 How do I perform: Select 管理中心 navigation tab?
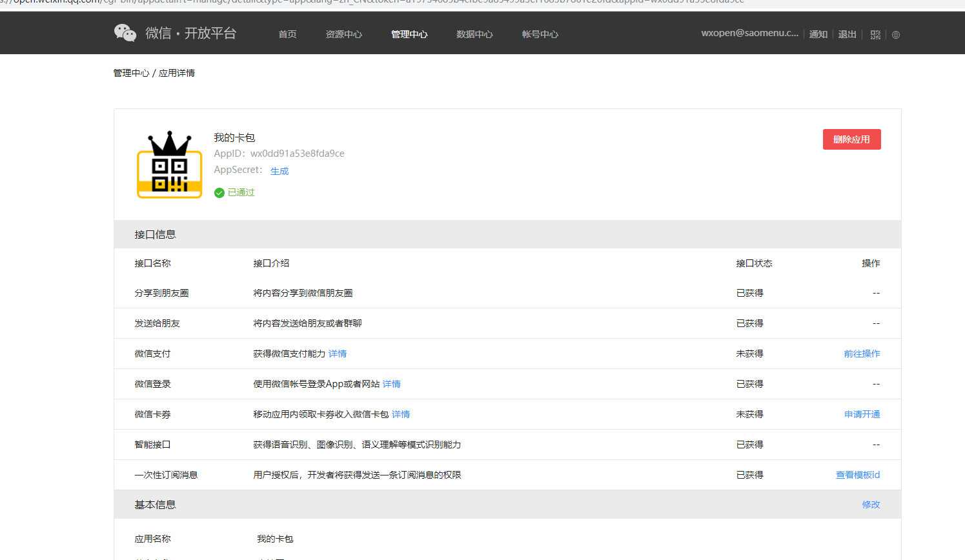(409, 34)
